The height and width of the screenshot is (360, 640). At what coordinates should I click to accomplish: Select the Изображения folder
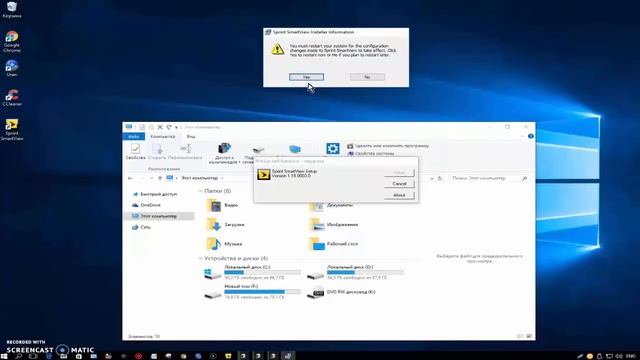click(x=333, y=224)
